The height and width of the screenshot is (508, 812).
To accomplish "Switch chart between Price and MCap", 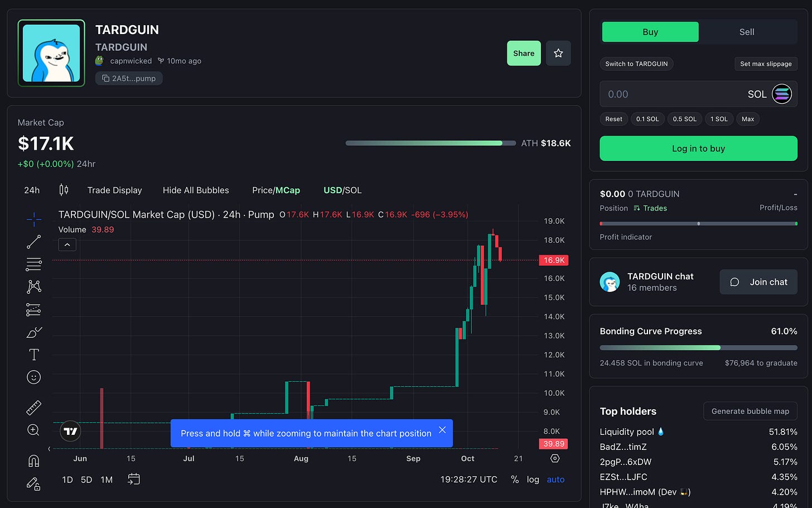I will click(x=276, y=190).
